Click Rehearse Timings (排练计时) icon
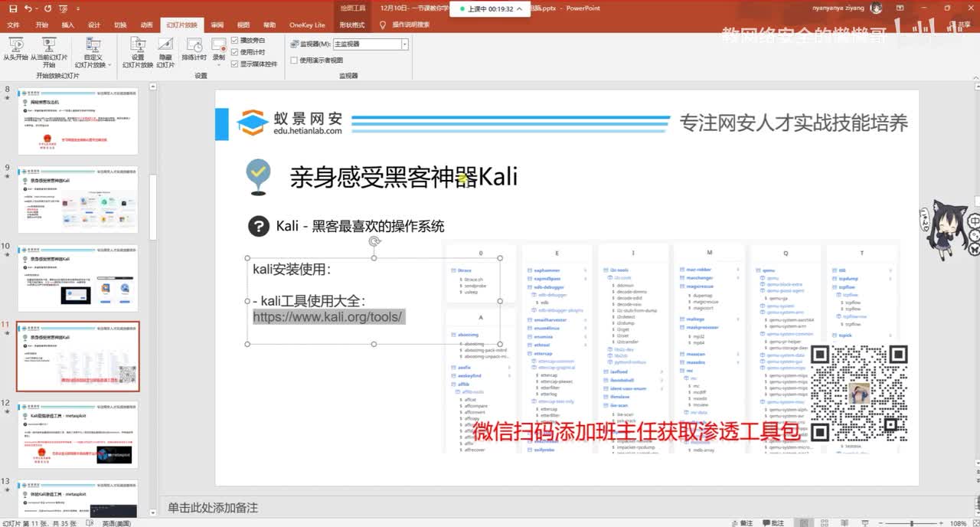This screenshot has height=527, width=980. [194, 49]
